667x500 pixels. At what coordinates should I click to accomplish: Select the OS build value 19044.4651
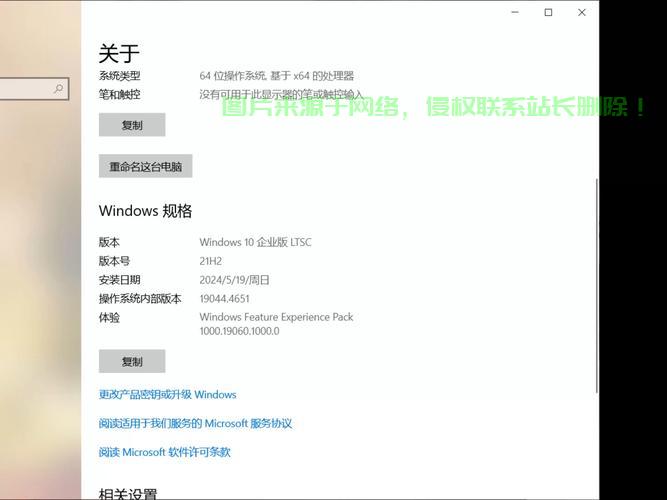[224, 298]
